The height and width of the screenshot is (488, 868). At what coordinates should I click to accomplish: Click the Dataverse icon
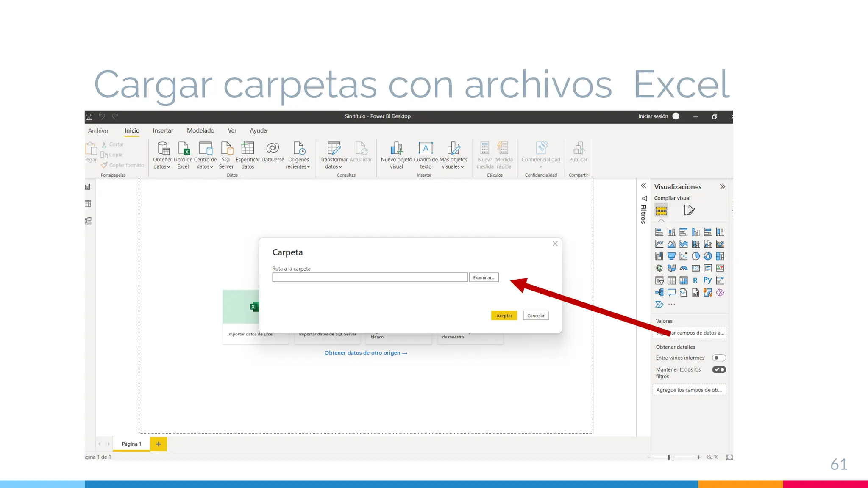pyautogui.click(x=273, y=152)
